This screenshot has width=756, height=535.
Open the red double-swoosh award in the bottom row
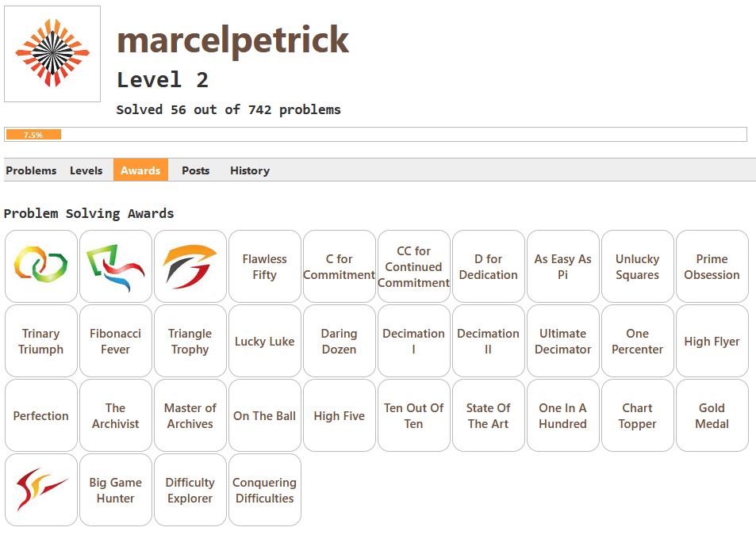[x=41, y=490]
